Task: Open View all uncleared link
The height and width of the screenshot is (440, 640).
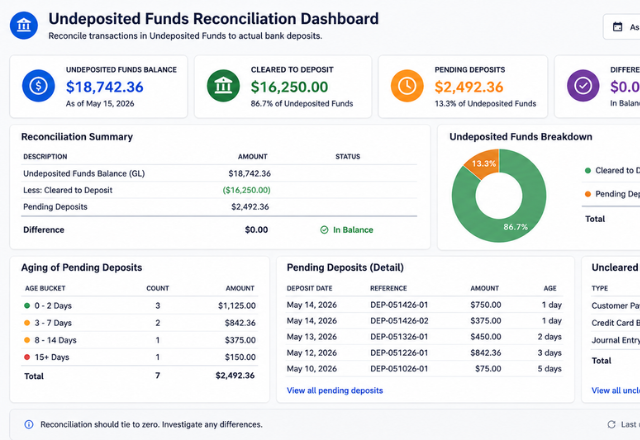Action: [616, 391]
